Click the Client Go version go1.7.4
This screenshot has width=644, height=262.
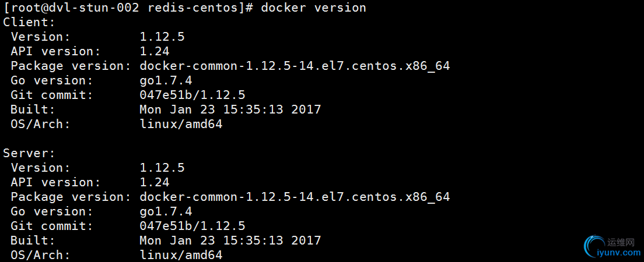pyautogui.click(x=166, y=81)
